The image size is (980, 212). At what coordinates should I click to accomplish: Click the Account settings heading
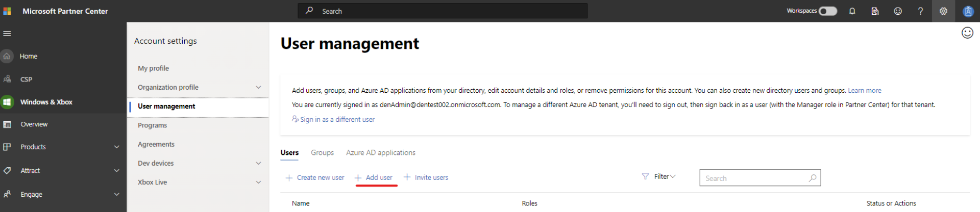[165, 41]
